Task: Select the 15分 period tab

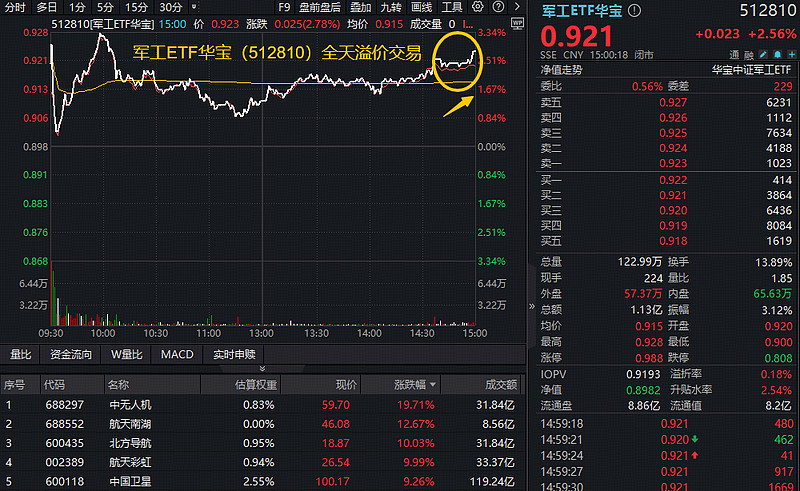Action: [x=136, y=7]
